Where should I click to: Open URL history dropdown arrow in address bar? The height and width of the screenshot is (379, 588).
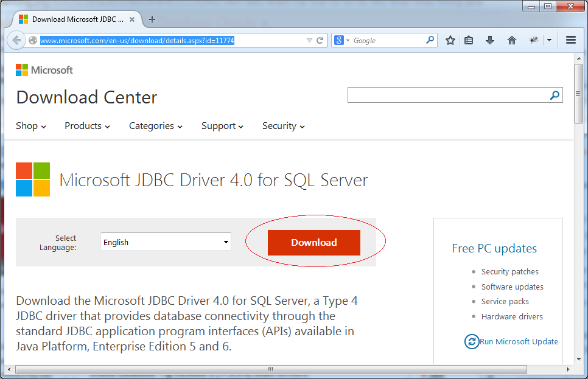309,41
